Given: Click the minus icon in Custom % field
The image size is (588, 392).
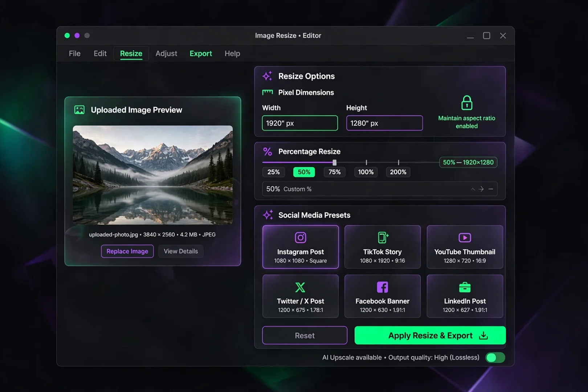Looking at the screenshot, I should (x=491, y=189).
